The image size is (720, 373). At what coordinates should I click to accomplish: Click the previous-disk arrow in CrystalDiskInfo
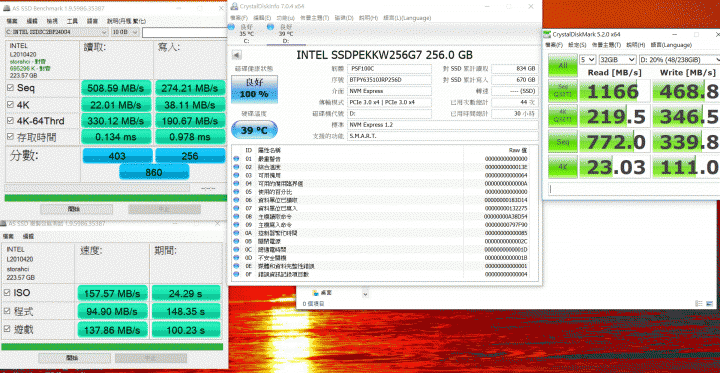pyautogui.click(x=236, y=56)
